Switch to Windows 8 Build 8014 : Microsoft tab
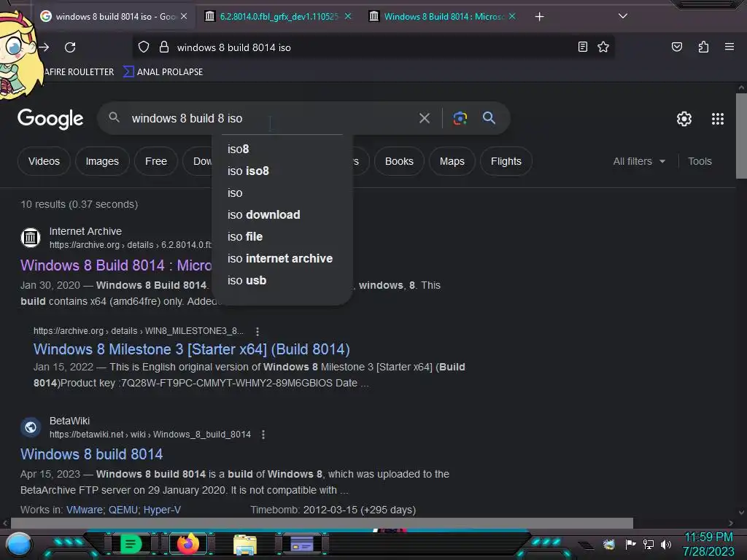Image resolution: width=747 pixels, height=560 pixels. (x=443, y=17)
